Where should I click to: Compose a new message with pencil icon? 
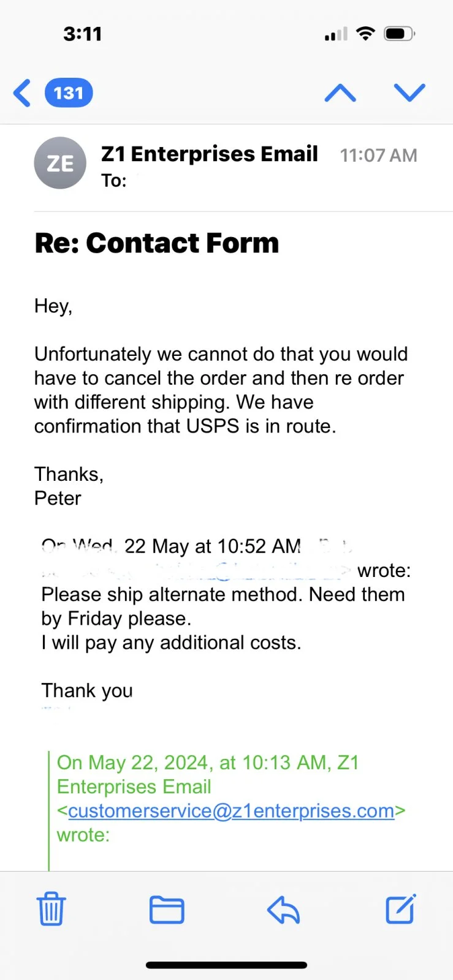pos(401,909)
